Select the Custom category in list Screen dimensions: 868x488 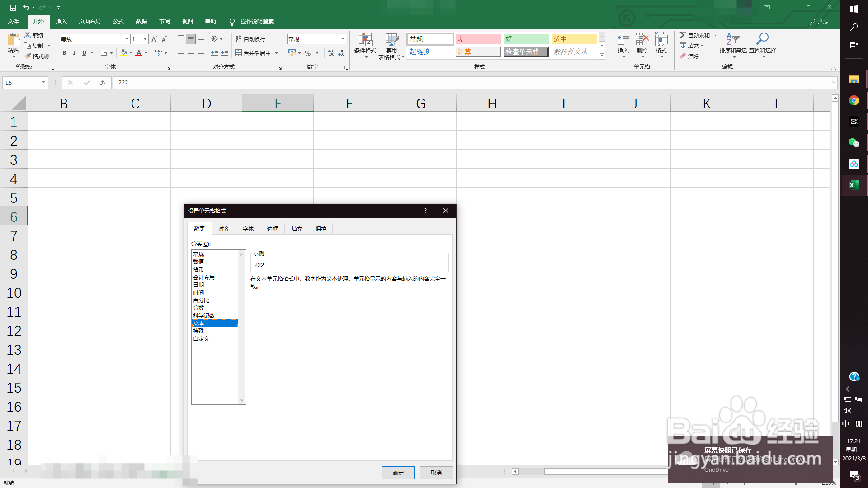[x=201, y=339]
